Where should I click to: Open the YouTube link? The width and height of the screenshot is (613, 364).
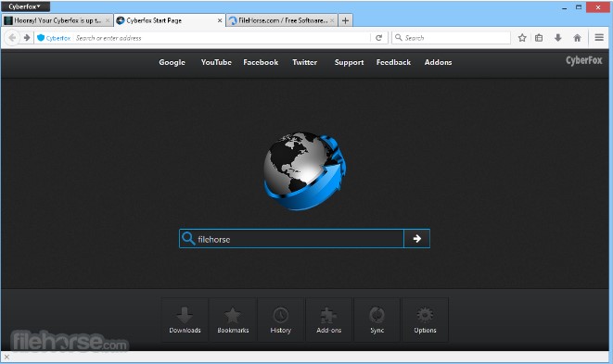click(x=216, y=62)
